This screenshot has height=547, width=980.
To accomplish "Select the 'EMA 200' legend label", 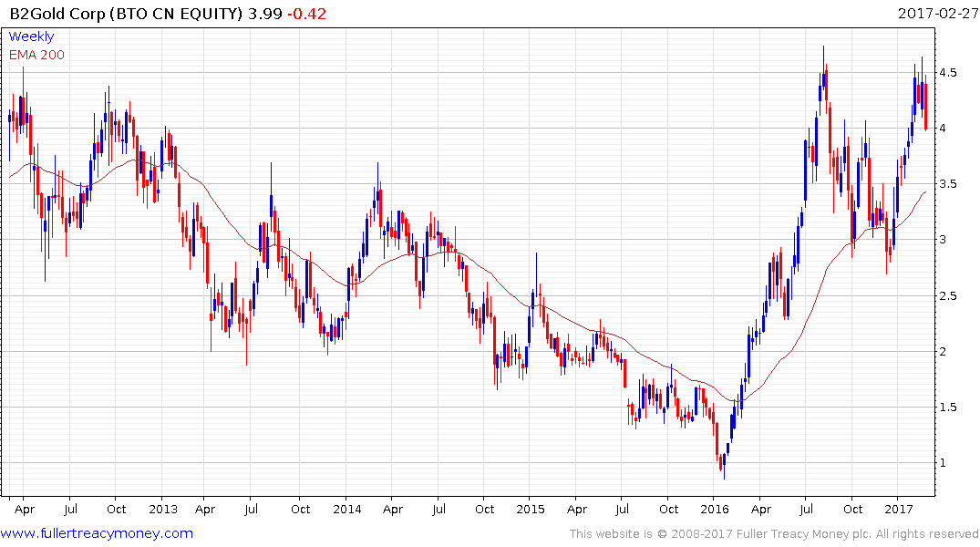I will tap(36, 55).
